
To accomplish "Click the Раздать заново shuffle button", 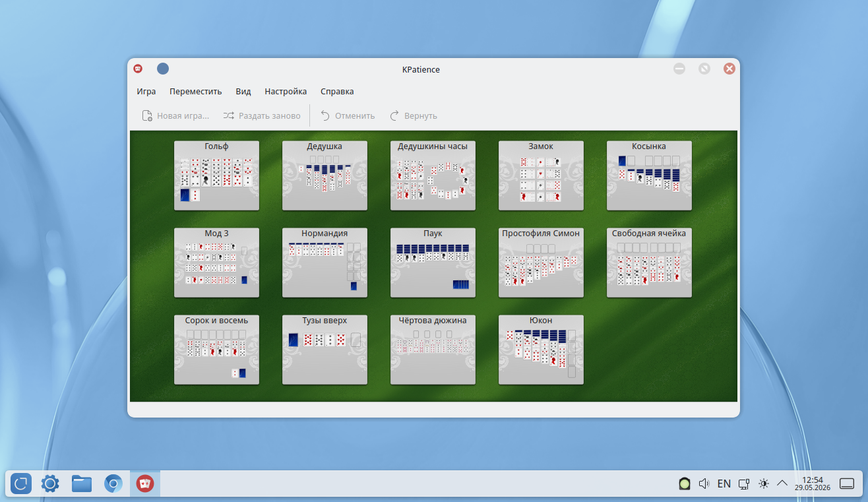I will coord(262,116).
